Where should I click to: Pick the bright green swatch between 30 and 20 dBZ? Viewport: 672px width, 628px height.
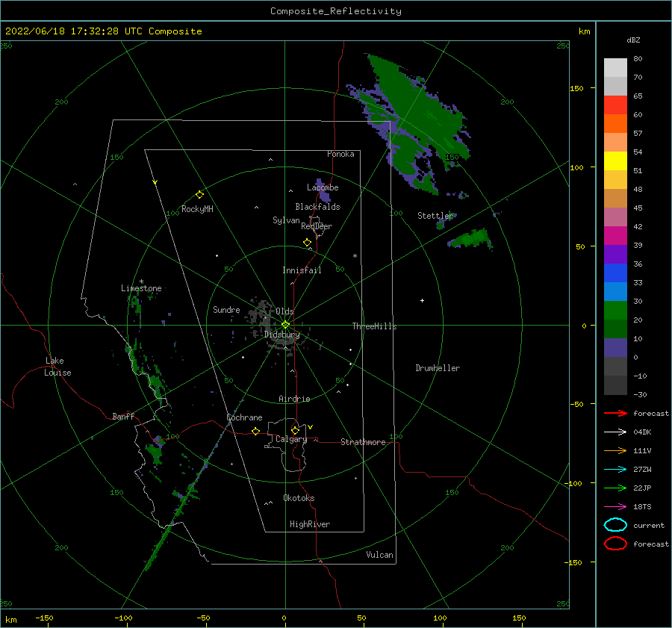pyautogui.click(x=615, y=310)
